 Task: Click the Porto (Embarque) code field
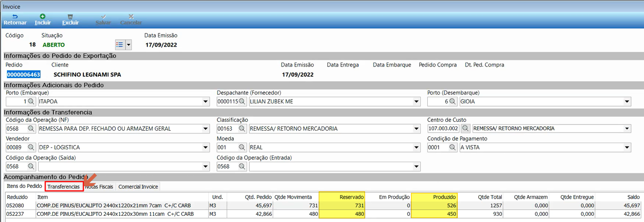[16, 101]
